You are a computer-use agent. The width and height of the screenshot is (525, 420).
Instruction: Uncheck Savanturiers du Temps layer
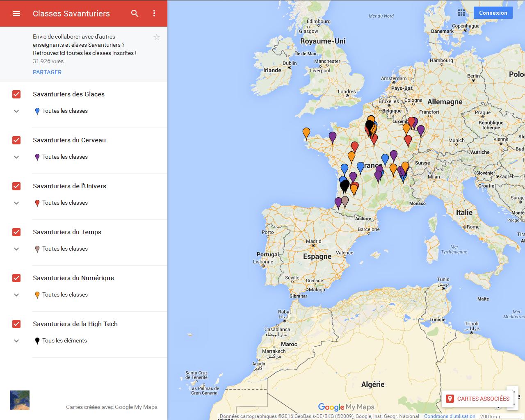tap(16, 232)
